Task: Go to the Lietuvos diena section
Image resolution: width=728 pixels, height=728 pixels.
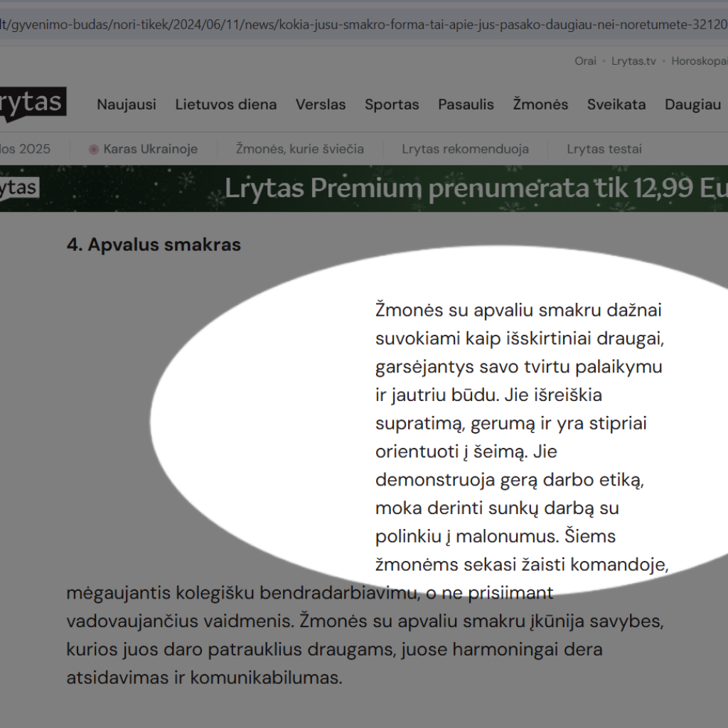Action: coord(226,105)
